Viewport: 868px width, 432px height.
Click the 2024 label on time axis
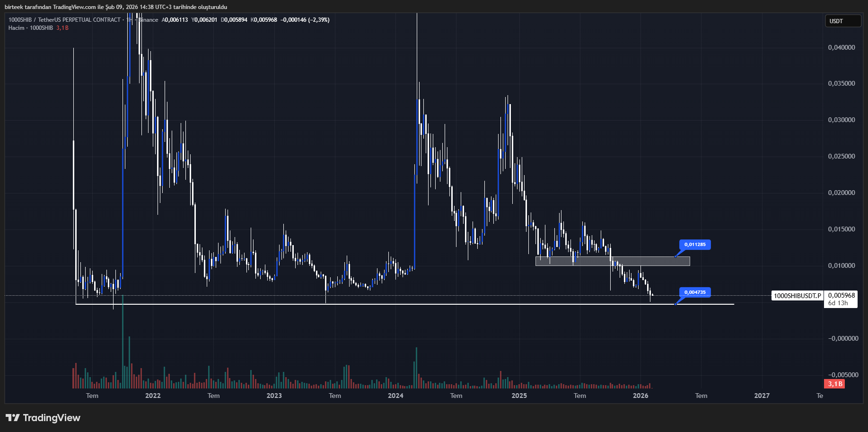[x=395, y=396]
